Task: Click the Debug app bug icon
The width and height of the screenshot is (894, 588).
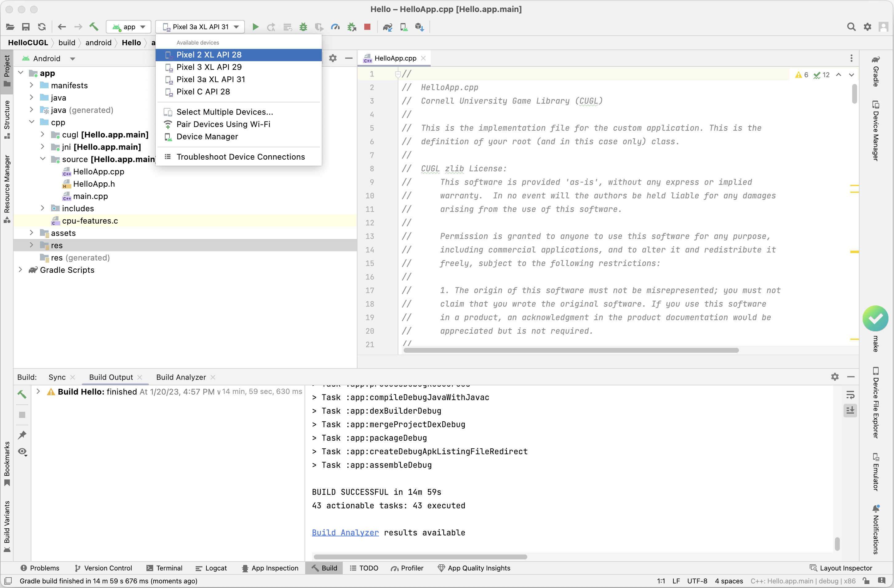Action: click(303, 27)
